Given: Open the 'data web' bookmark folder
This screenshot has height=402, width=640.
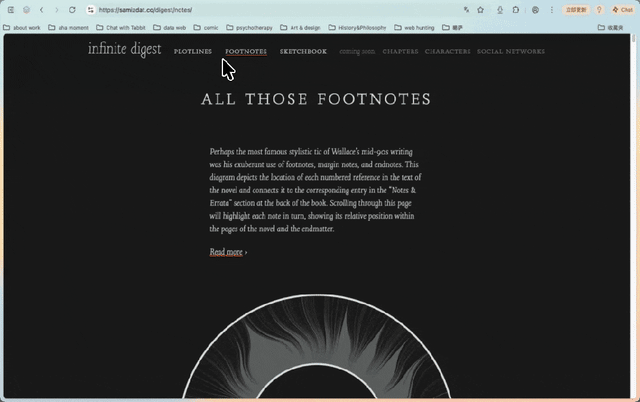Looking at the screenshot, I should 170,28.
